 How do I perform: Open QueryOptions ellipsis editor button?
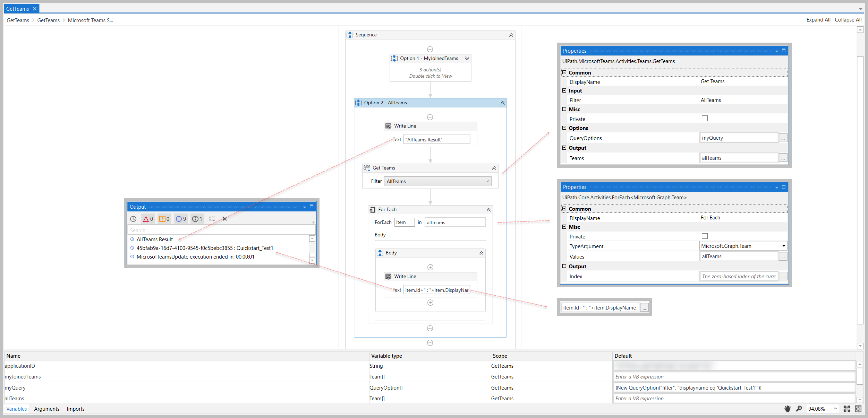pyautogui.click(x=783, y=138)
